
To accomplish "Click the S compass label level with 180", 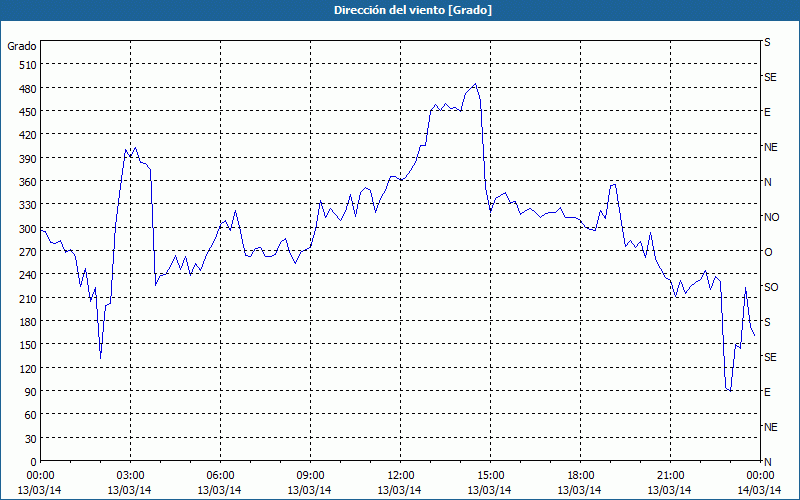I will [x=767, y=322].
